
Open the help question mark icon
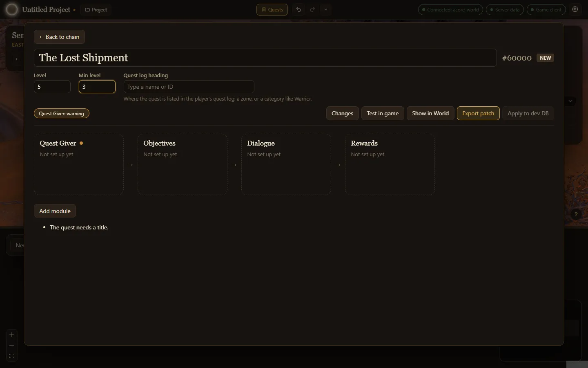tap(576, 214)
